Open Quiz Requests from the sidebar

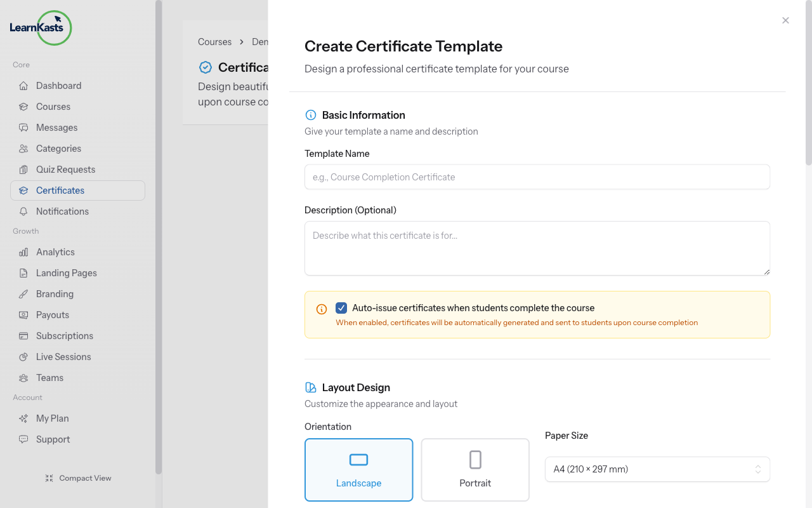tap(65, 169)
